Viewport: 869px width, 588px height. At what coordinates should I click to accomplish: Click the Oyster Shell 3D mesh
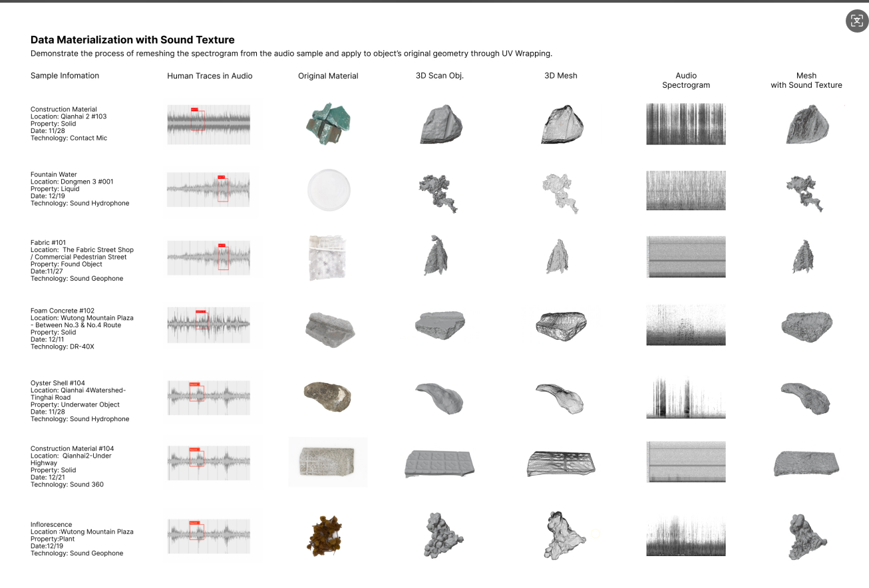(x=560, y=398)
